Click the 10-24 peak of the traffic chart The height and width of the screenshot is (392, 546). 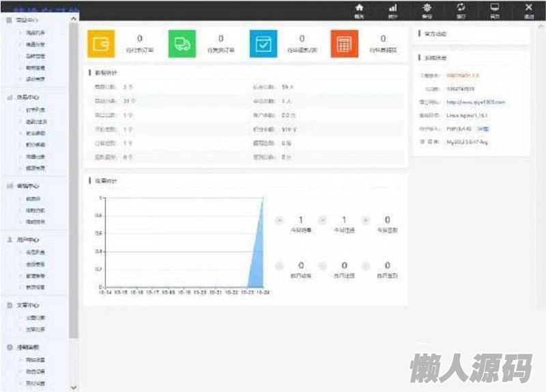tap(263, 198)
